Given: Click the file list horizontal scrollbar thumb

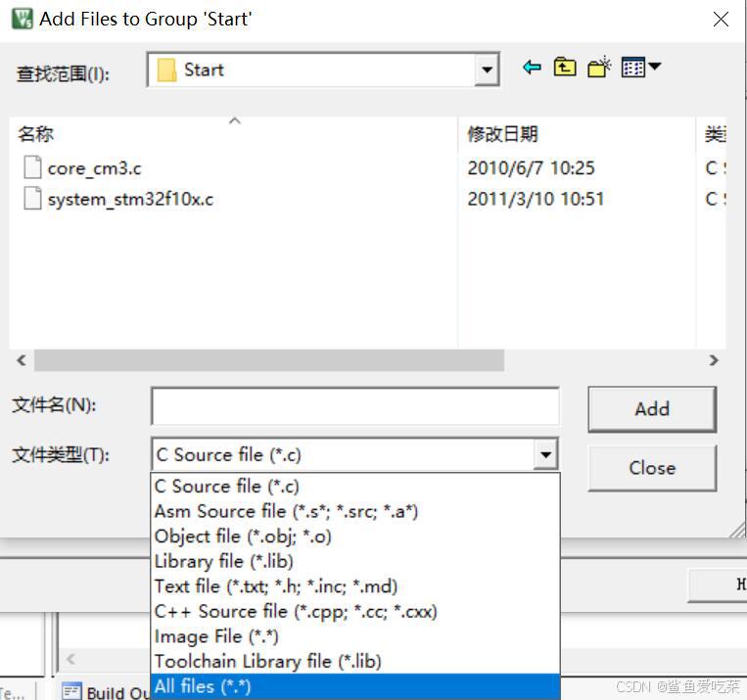Looking at the screenshot, I should 269,360.
